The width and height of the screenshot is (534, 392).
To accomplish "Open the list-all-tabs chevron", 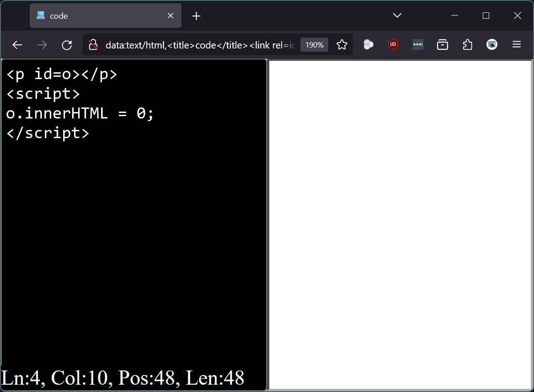I will (397, 15).
